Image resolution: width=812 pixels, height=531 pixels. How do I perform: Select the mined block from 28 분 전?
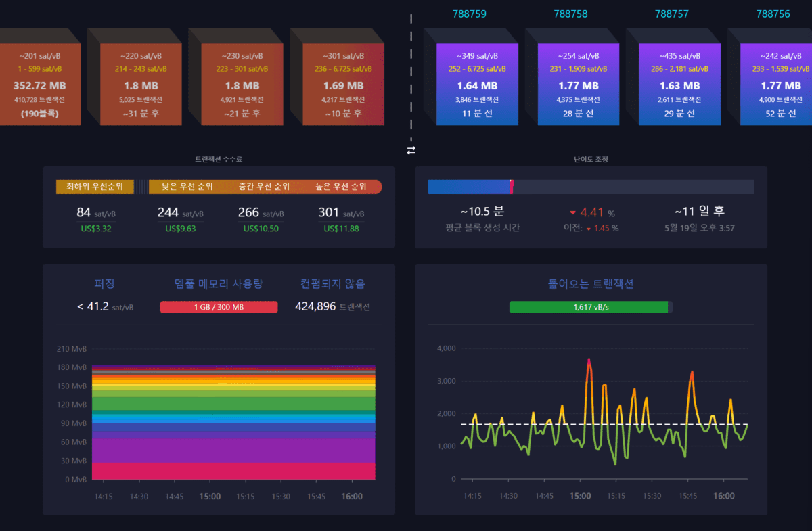pos(579,85)
